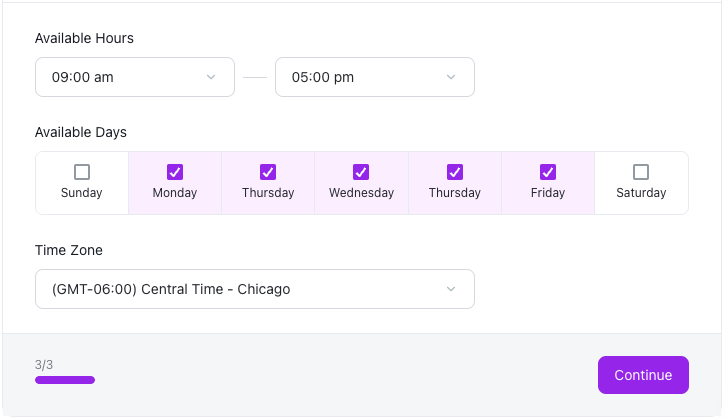Click the chevron arrow in the Time Zone field
Image resolution: width=725 pixels, height=418 pixels.
pos(451,289)
